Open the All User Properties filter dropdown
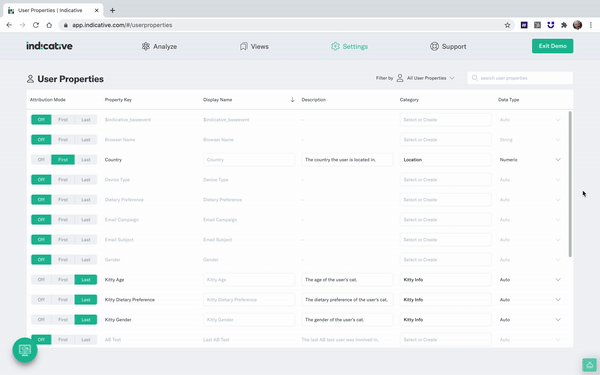Image resolution: width=600 pixels, height=375 pixels. (x=430, y=78)
